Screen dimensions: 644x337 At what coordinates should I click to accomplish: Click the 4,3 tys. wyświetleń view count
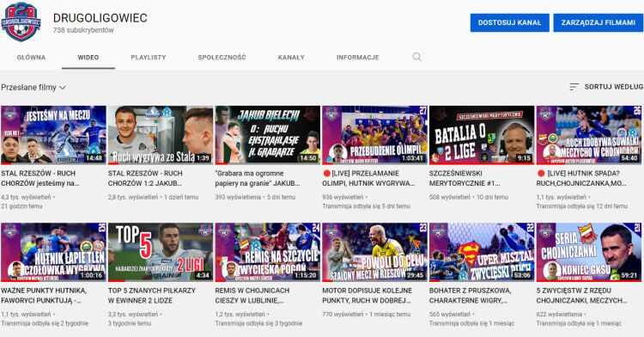coord(27,197)
